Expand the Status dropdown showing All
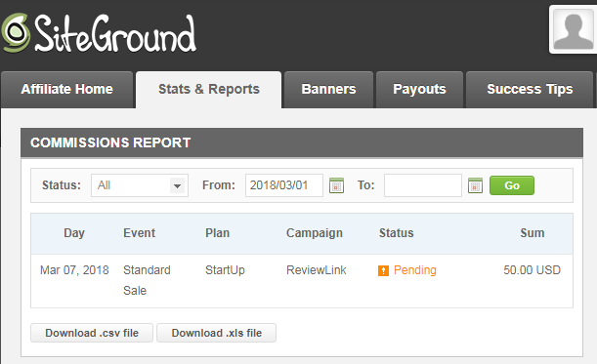The height and width of the screenshot is (364, 597). pyautogui.click(x=140, y=185)
